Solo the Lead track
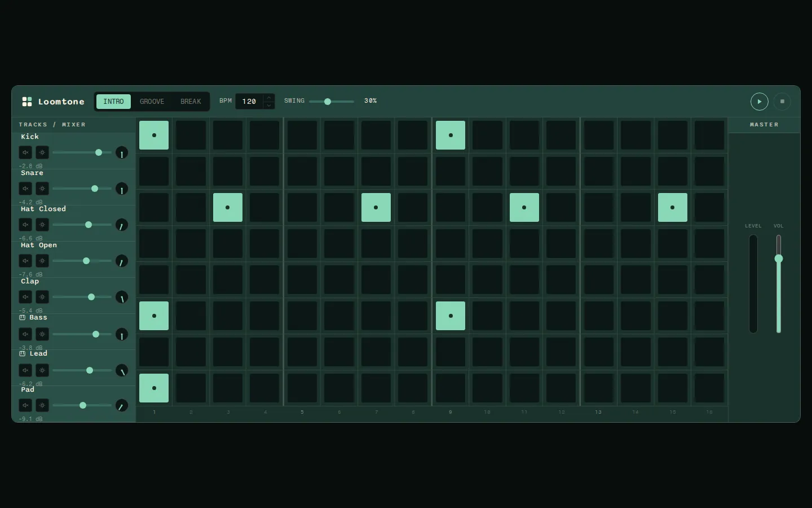Screen dimensions: 812x508 point(42,370)
